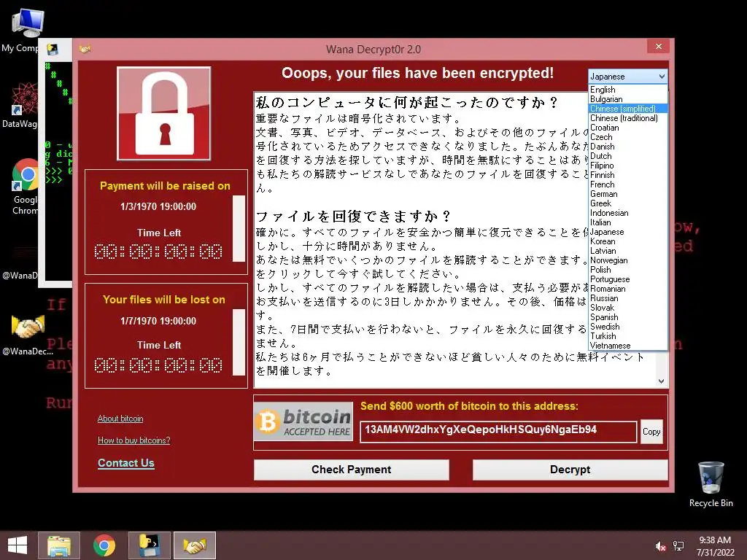
Task: Close the Wana Decrypt0r window
Action: coord(659,46)
